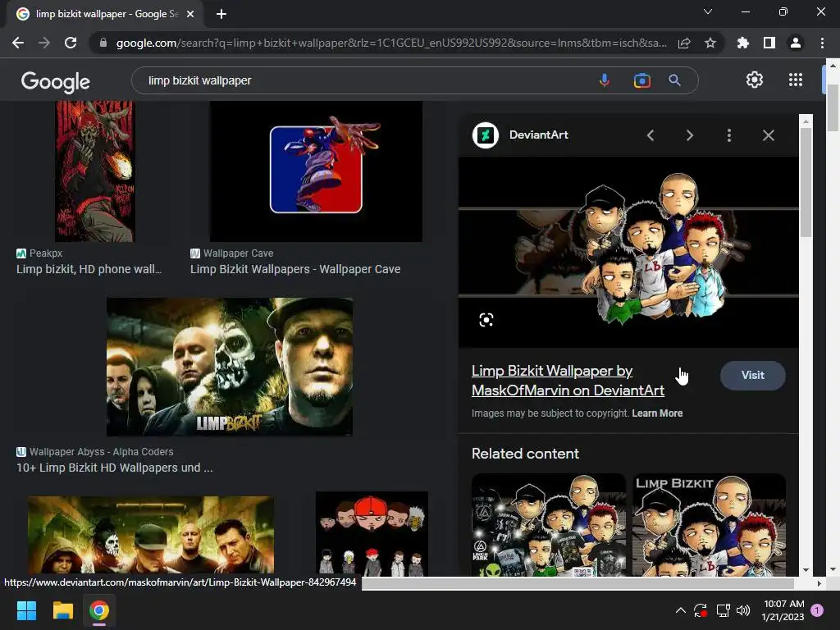Open notification center badge

[x=817, y=610]
